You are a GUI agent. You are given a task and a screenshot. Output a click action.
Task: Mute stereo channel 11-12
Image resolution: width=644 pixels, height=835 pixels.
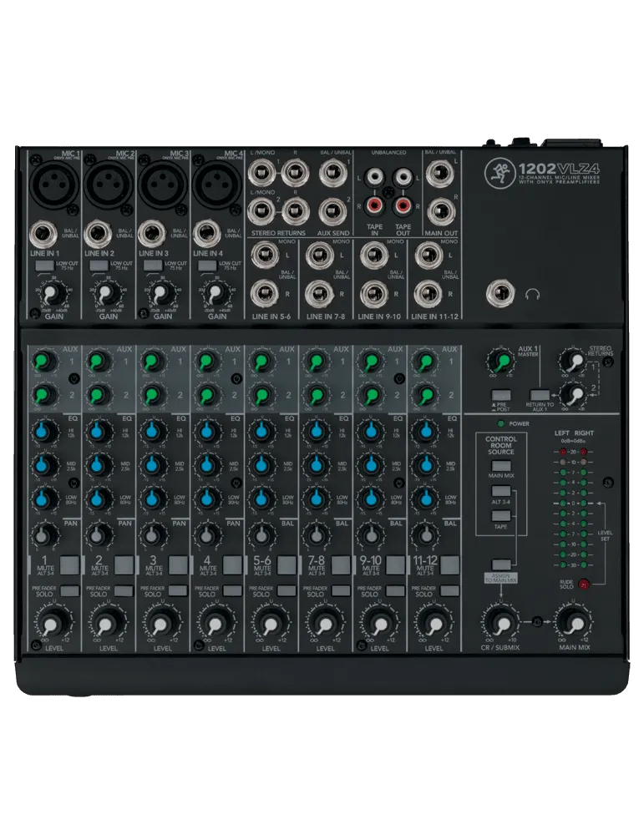pos(449,564)
